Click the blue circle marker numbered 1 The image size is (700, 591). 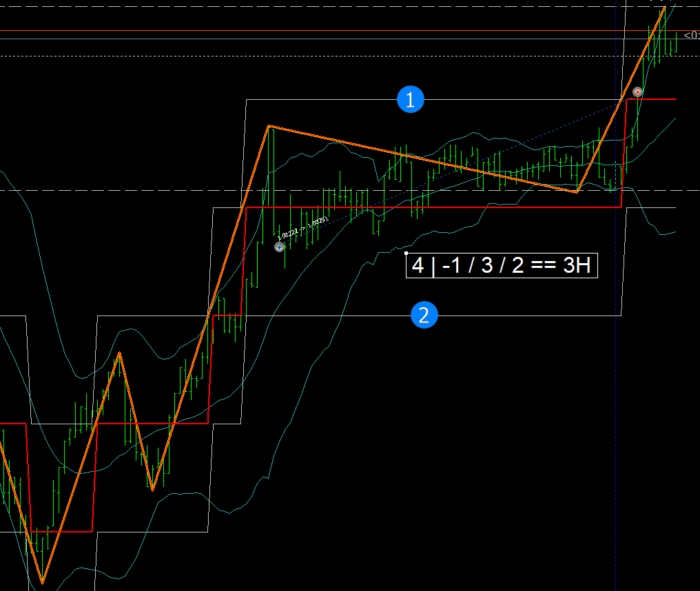click(x=411, y=100)
